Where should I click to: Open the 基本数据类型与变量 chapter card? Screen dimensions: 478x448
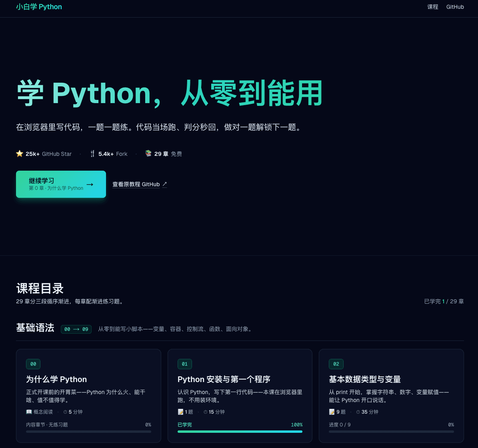point(391,396)
